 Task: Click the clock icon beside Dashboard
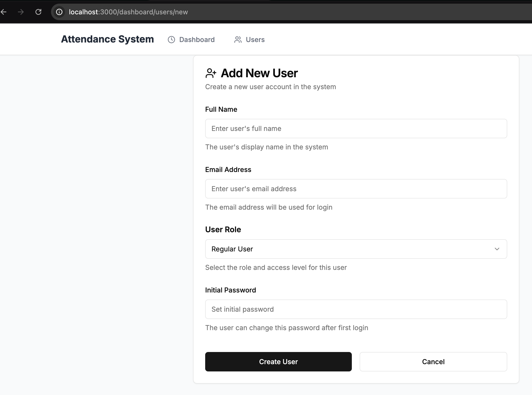pyautogui.click(x=171, y=40)
